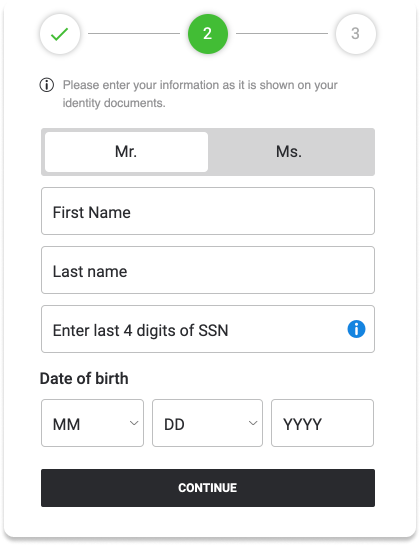This screenshot has width=420, height=545.
Task: Click the outlined info icon beside instructions
Action: (x=47, y=85)
